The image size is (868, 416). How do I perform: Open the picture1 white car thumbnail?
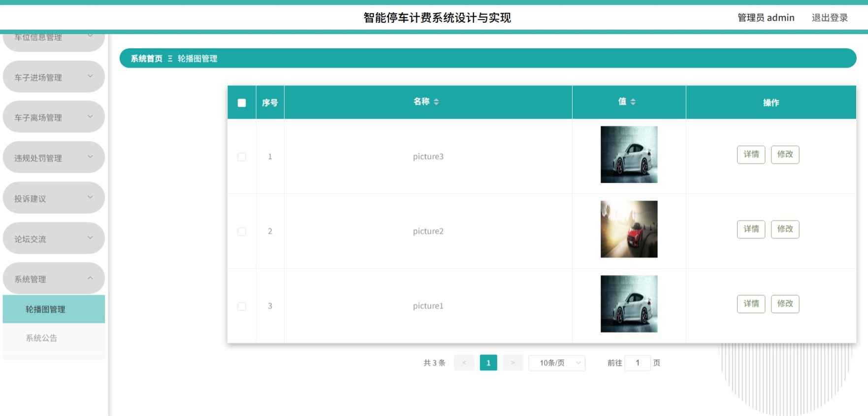[629, 304]
